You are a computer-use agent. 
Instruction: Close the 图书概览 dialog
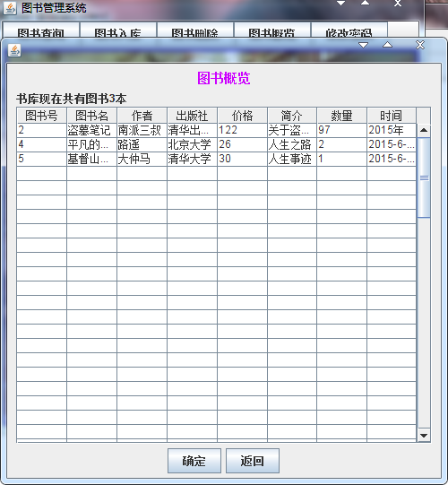(420, 45)
